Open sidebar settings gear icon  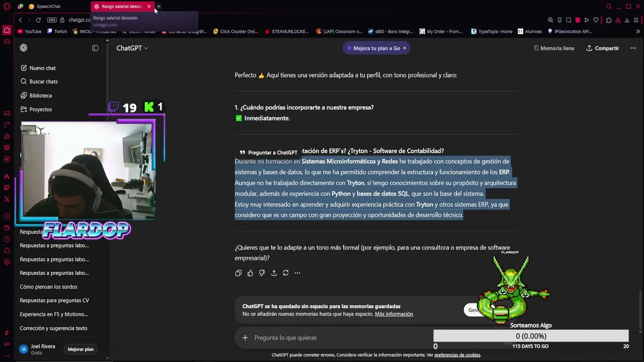(x=7, y=262)
